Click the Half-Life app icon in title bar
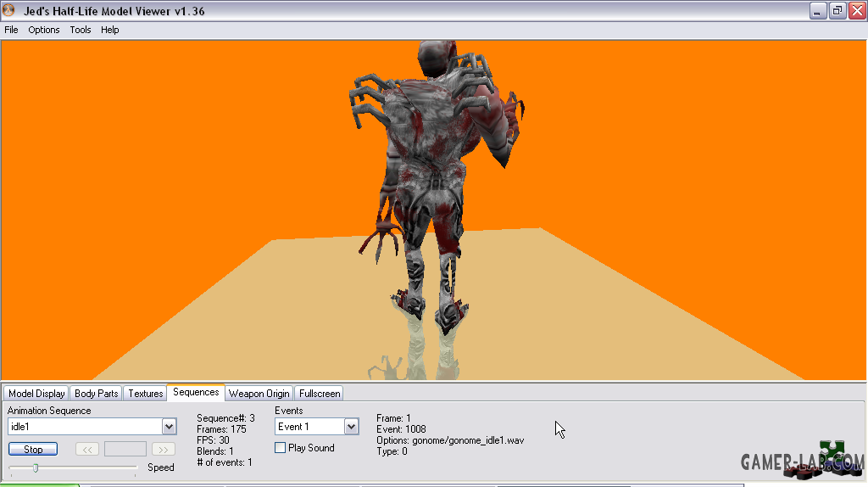868x487 pixels. [8, 10]
